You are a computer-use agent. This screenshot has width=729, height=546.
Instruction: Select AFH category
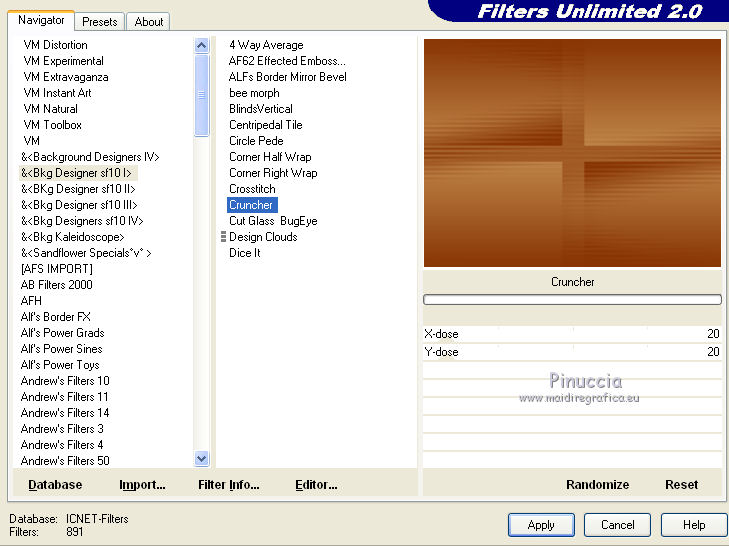pos(31,301)
